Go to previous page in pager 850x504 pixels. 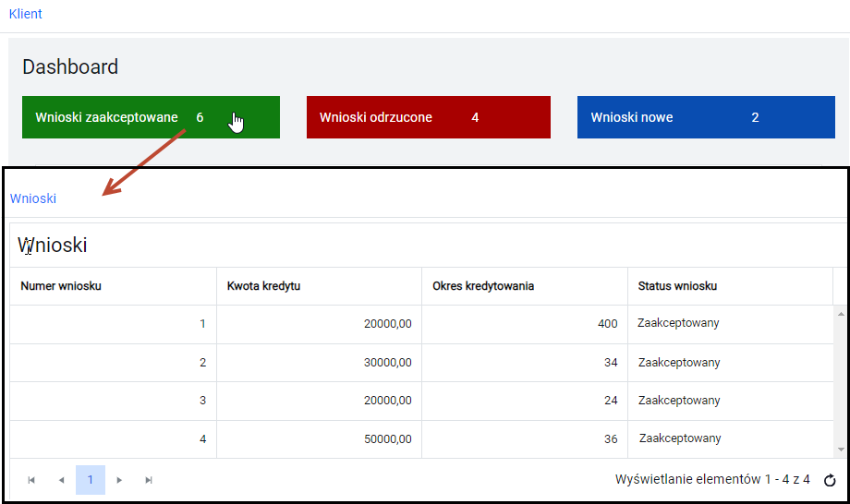coord(61,480)
